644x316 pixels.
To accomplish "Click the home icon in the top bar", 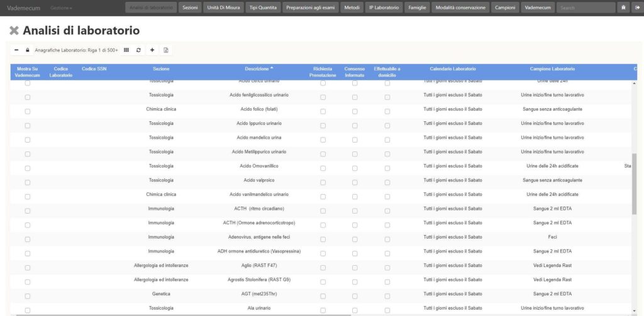I will click(x=623, y=8).
